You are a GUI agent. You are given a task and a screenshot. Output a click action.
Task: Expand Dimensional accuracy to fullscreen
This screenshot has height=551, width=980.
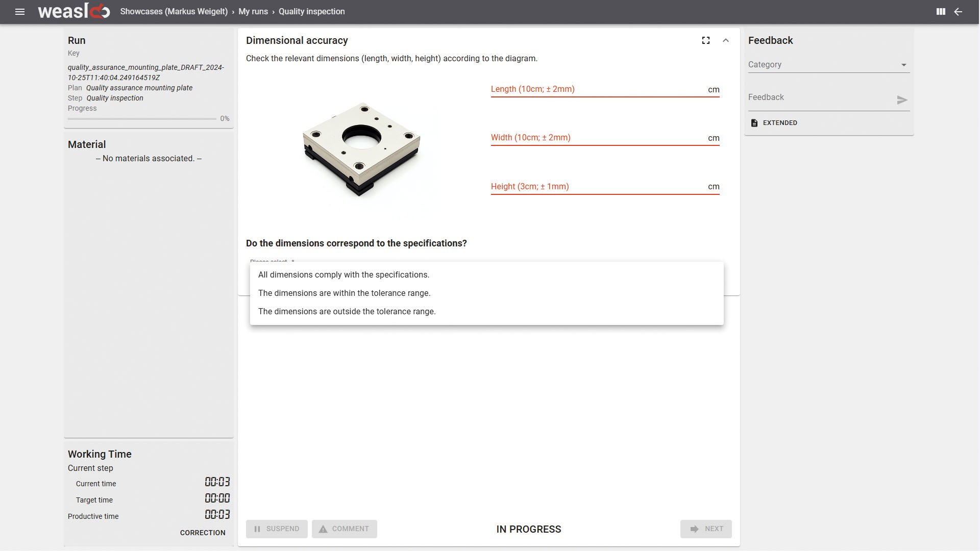[x=706, y=40]
